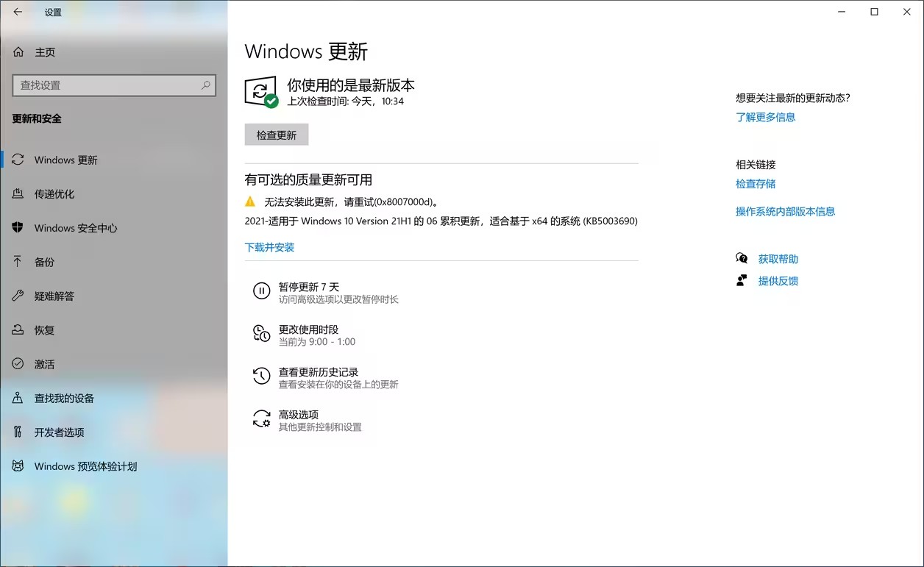Open the Windows 预览体验计划 cat icon
This screenshot has width=924, height=567.
[x=18, y=466]
